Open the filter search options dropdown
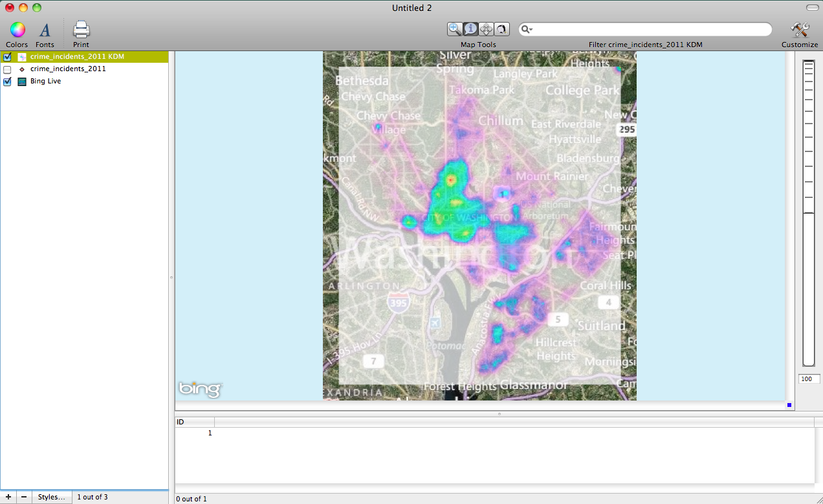The image size is (823, 504). (x=527, y=30)
